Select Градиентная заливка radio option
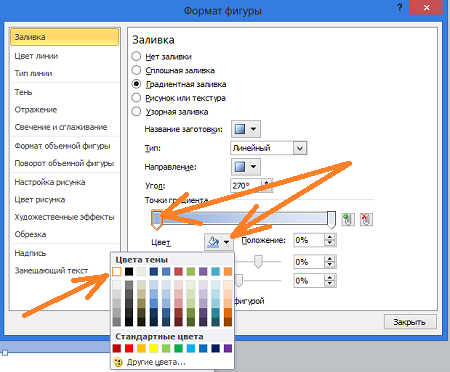450x372 pixels. point(136,84)
